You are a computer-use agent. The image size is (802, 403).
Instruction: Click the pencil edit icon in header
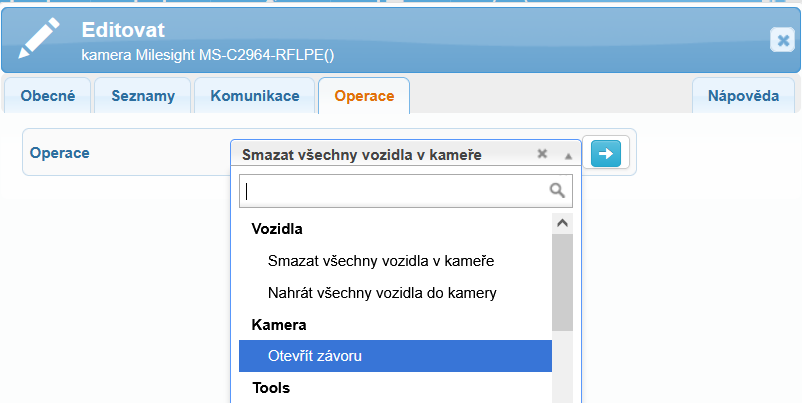pos(39,38)
